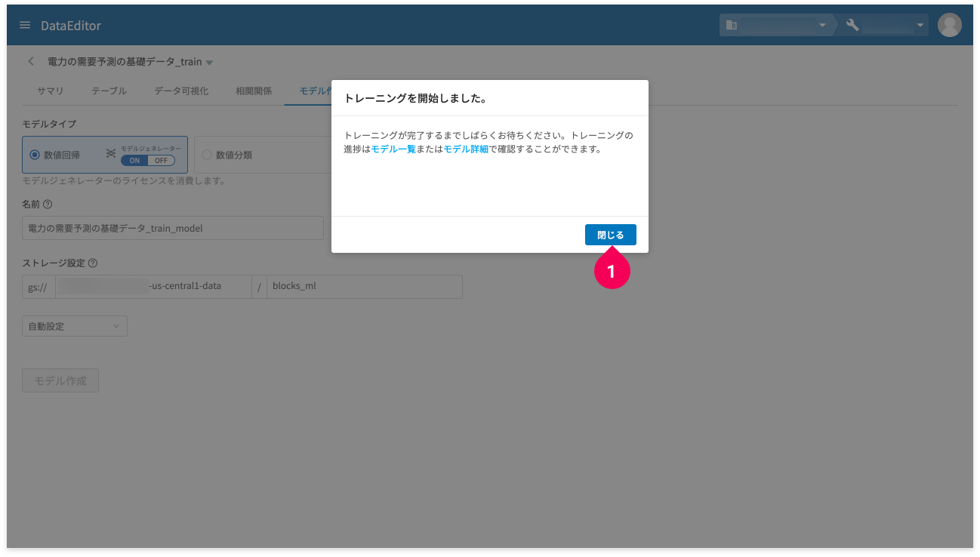Open the モデル詳細 link
This screenshot has width=980, height=557.
click(466, 149)
